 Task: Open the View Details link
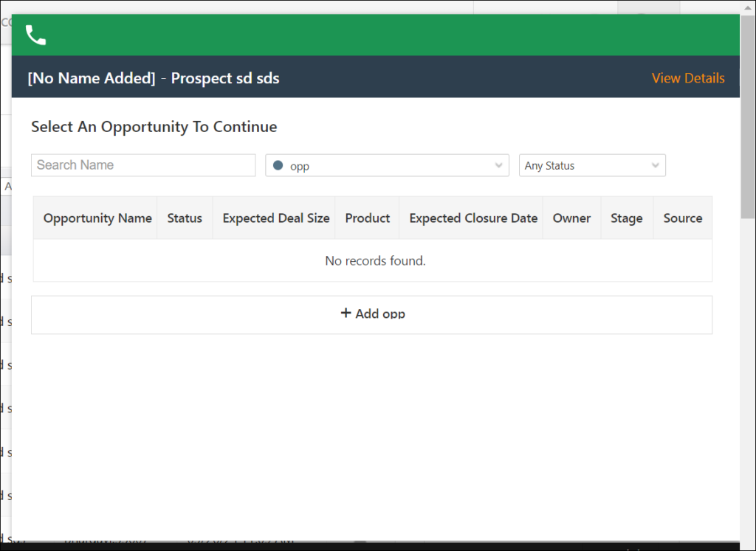[687, 78]
